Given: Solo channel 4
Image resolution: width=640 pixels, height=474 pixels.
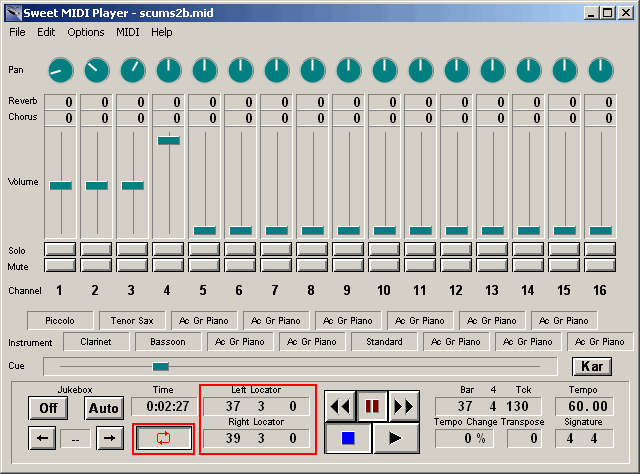Looking at the screenshot, I should (168, 249).
